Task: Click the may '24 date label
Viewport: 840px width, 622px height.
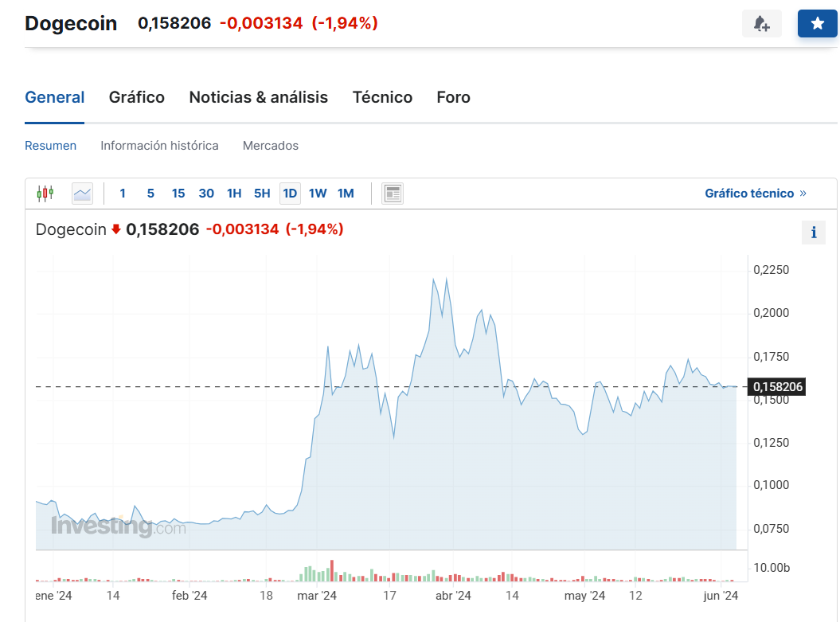Action: click(x=584, y=596)
